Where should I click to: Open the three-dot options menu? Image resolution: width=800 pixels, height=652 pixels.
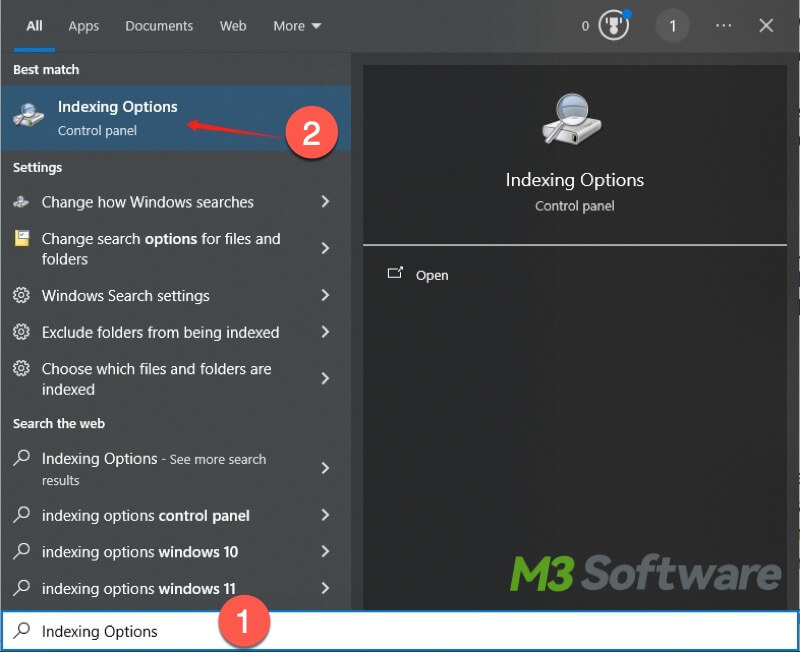click(x=723, y=26)
